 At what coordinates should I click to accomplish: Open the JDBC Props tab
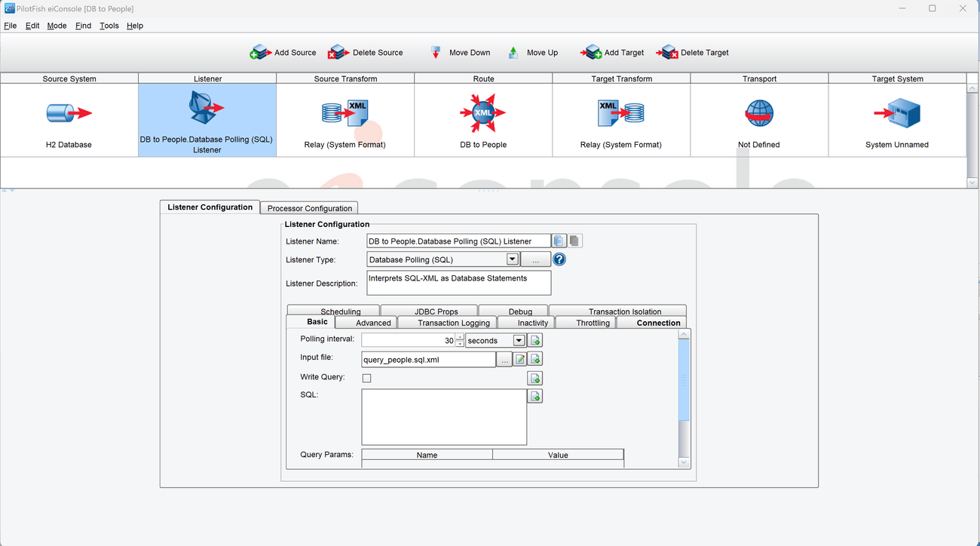click(429, 311)
